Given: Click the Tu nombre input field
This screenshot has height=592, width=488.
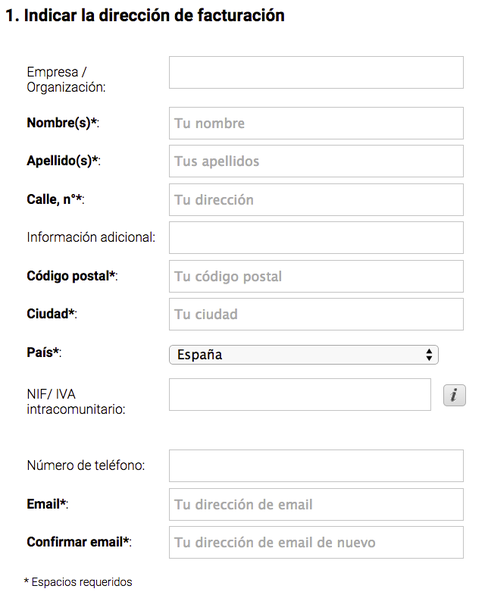Looking at the screenshot, I should [x=316, y=123].
